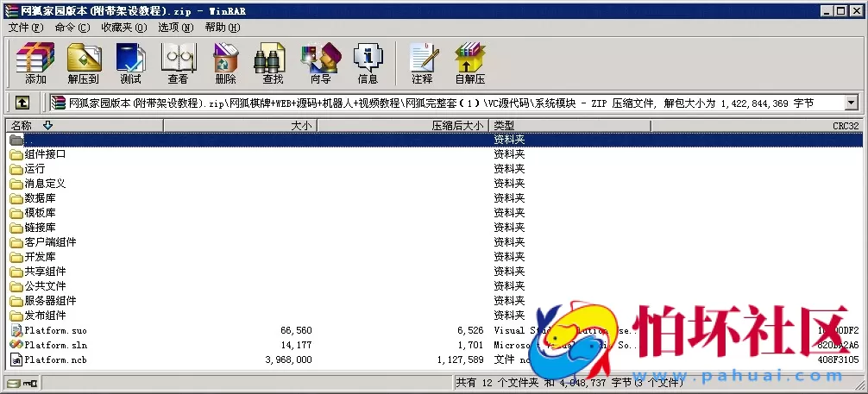Select the 服务器组件 folder row
The width and height of the screenshot is (868, 394).
[x=434, y=301]
